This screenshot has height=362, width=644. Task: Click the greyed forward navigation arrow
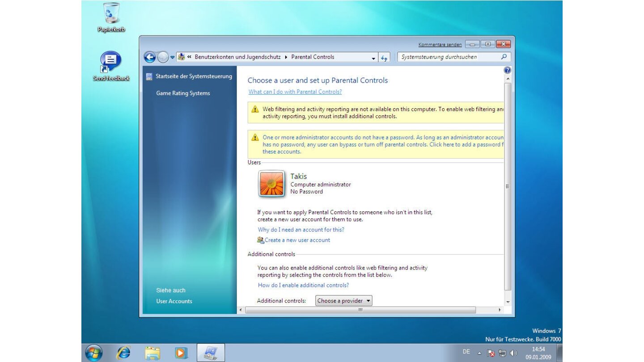pyautogui.click(x=163, y=57)
